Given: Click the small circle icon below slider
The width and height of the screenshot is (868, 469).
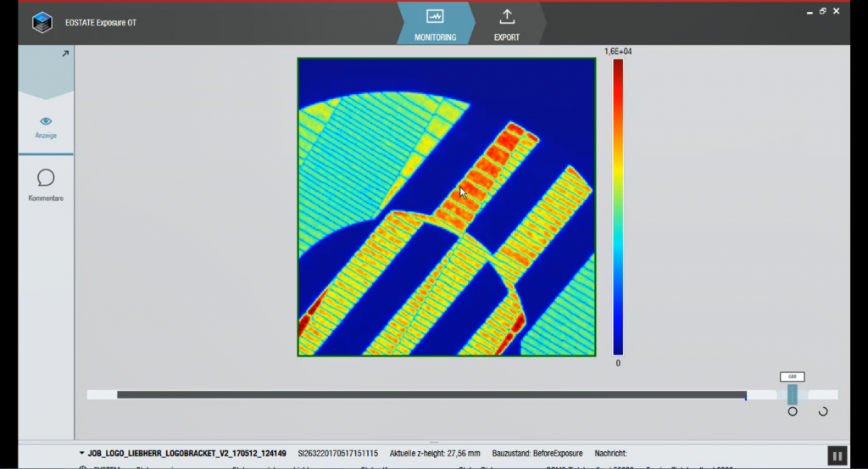Looking at the screenshot, I should 793,411.
